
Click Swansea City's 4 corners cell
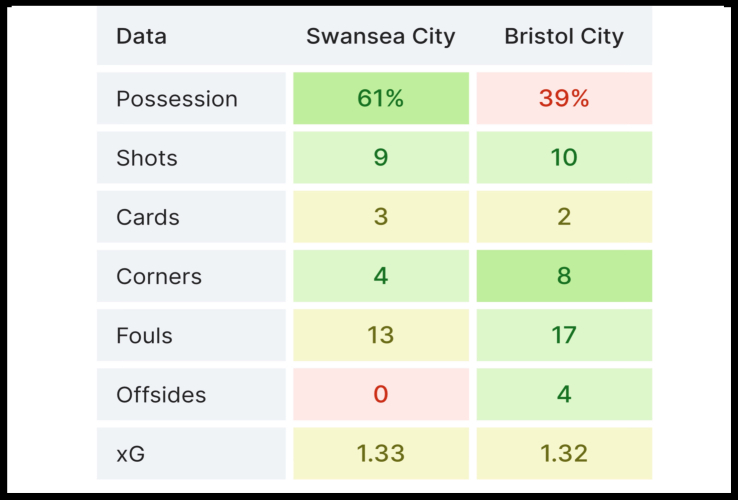pos(380,276)
